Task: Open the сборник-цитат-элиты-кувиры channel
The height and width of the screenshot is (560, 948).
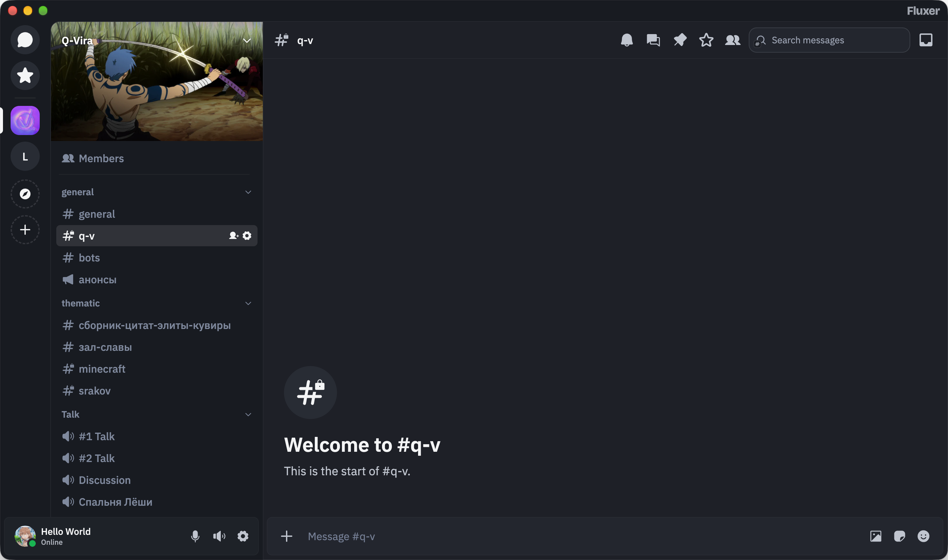Action: (157, 325)
